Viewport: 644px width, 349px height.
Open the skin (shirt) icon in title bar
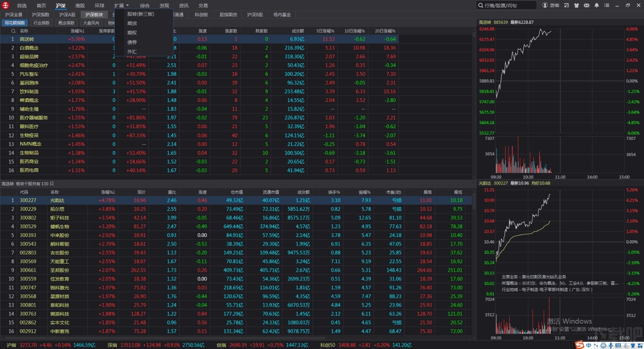tap(576, 5)
